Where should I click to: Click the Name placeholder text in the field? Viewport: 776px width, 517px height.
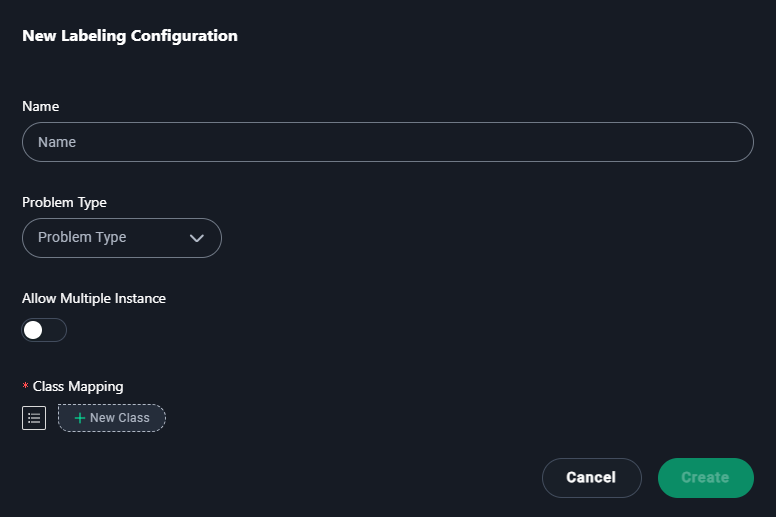pos(57,142)
